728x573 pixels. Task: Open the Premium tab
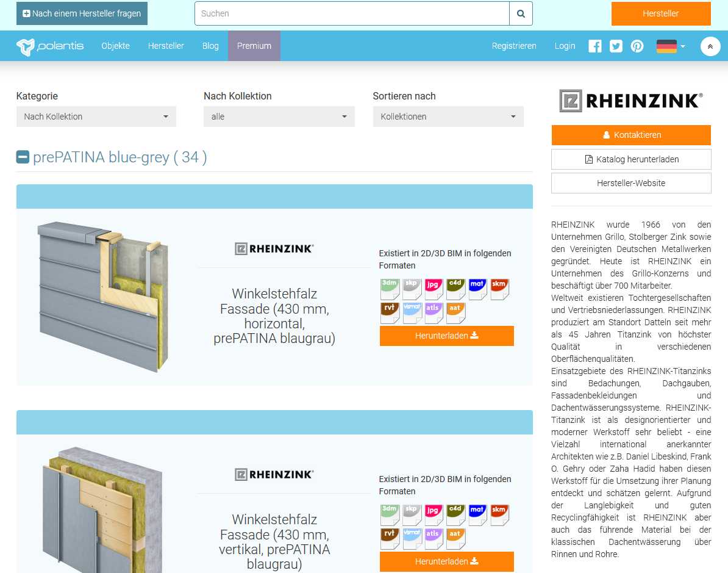[254, 46]
